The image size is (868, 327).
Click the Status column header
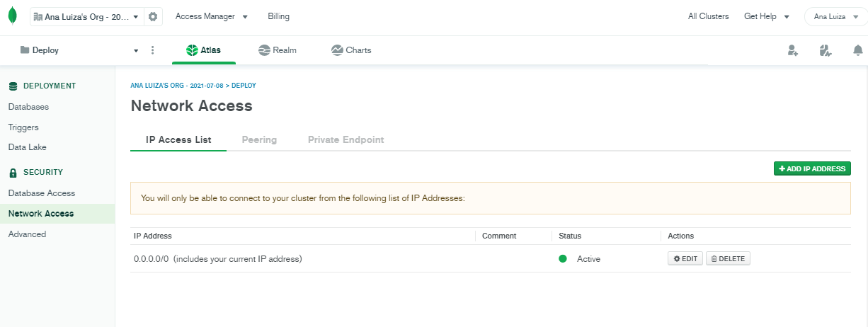click(x=570, y=236)
